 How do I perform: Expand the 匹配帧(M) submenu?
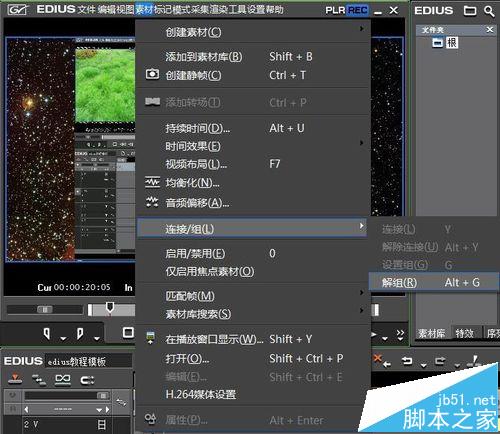(x=253, y=296)
